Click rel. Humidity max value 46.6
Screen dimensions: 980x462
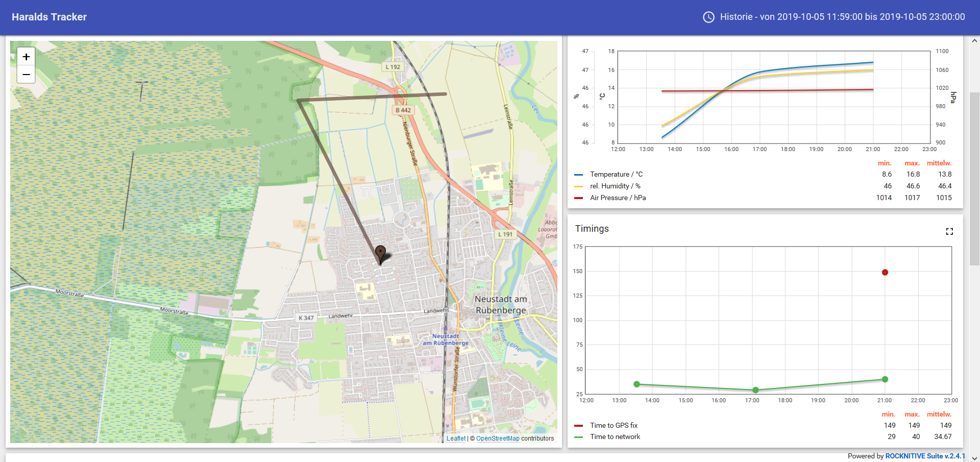click(x=913, y=186)
